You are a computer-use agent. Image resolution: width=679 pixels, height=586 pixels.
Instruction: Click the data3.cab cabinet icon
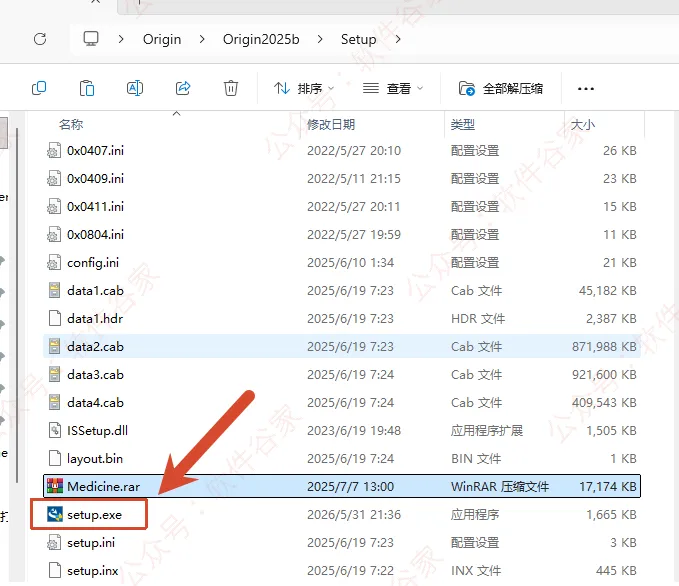click(x=55, y=375)
